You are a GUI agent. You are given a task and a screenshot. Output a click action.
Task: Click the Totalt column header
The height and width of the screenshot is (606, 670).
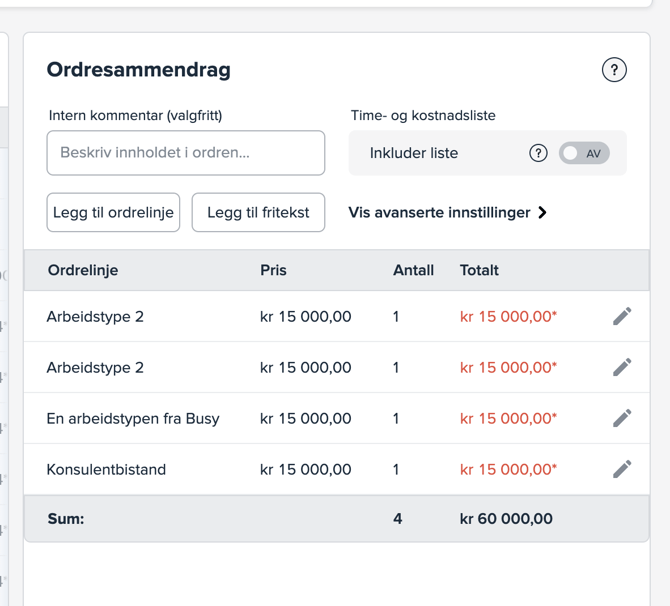click(479, 270)
